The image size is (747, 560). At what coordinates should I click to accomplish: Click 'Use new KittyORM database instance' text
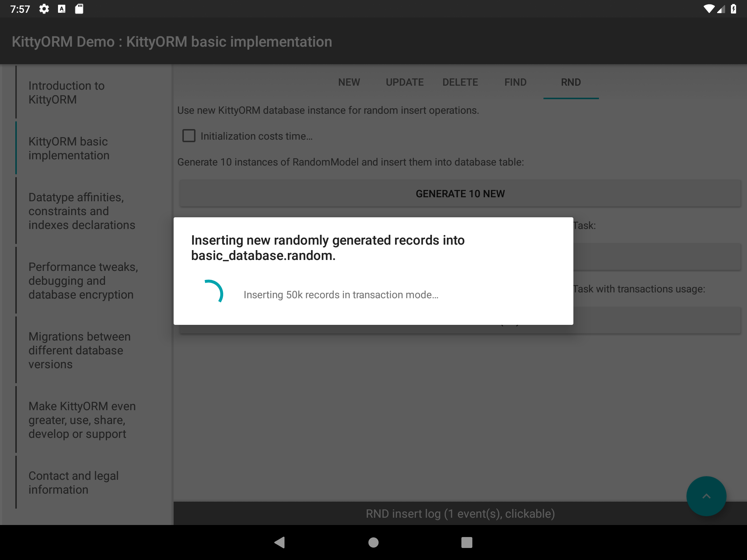coord(328,110)
